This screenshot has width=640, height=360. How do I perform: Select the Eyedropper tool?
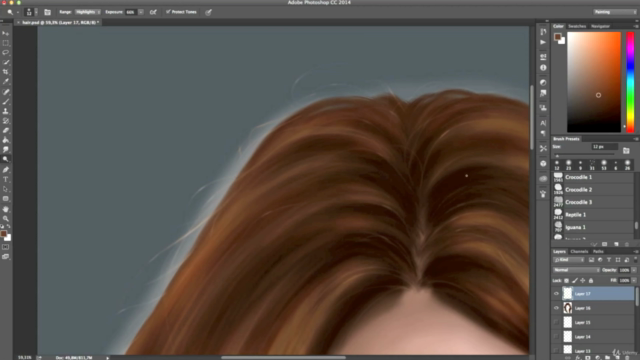[6, 82]
